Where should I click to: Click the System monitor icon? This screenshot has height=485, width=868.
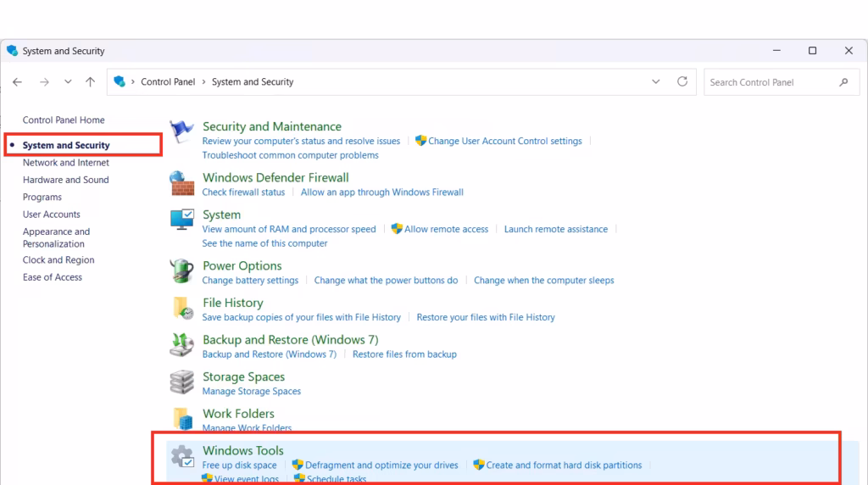pos(181,220)
